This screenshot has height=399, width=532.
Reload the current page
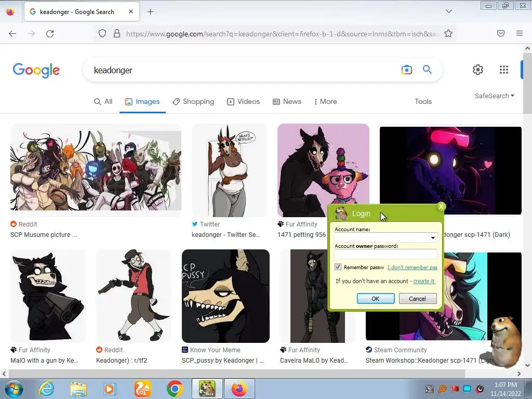pyautogui.click(x=50, y=34)
